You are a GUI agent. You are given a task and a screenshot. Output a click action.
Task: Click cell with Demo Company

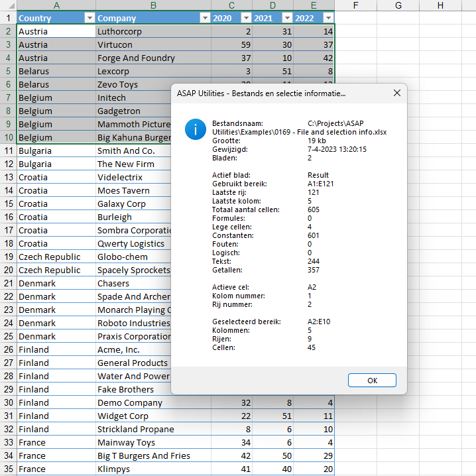153,402
